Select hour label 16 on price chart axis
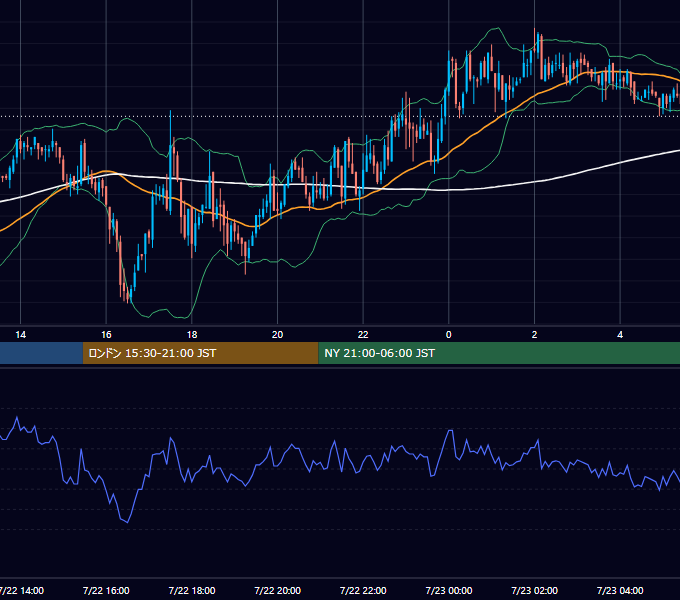 click(106, 335)
